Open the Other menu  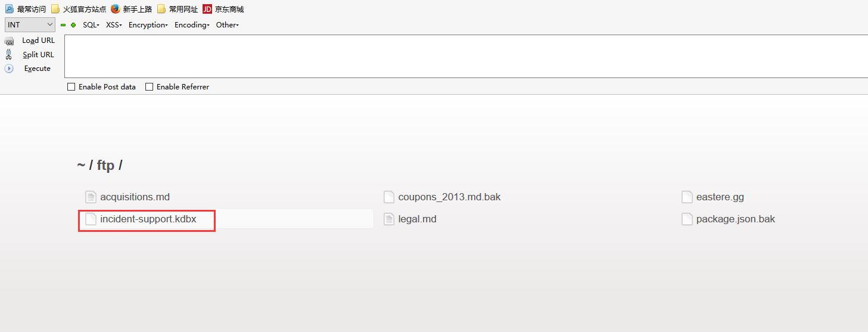(228, 25)
